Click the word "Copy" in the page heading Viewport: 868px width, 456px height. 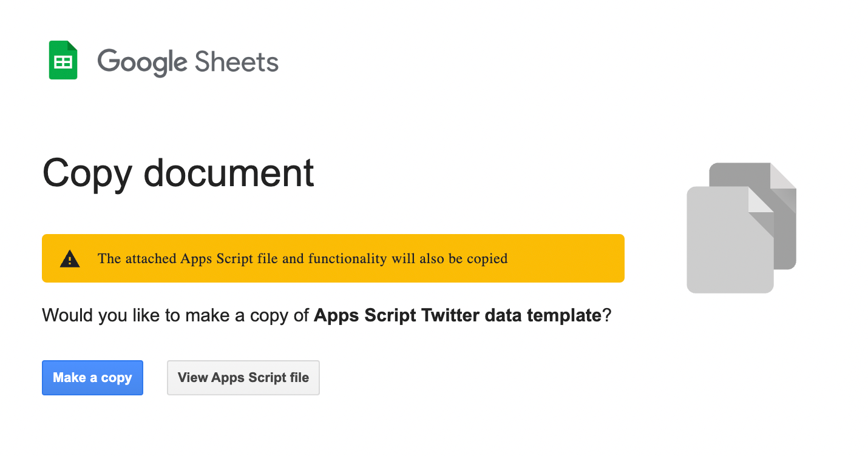tap(87, 173)
